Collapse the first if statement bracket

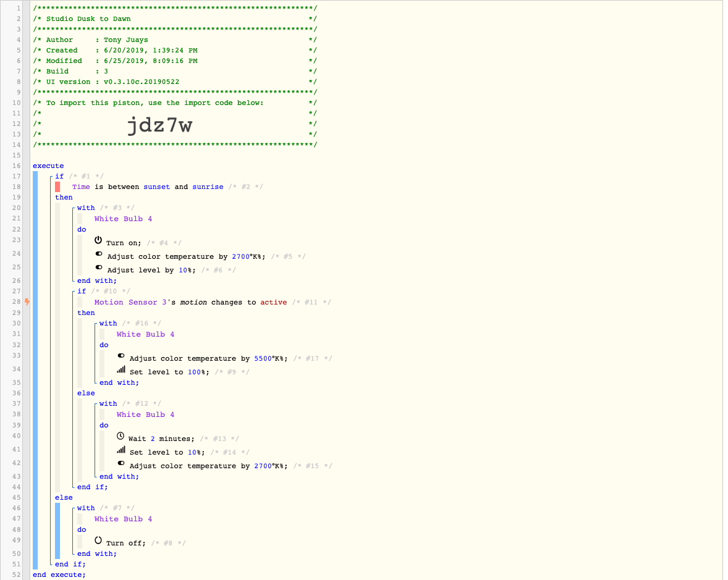51,176
